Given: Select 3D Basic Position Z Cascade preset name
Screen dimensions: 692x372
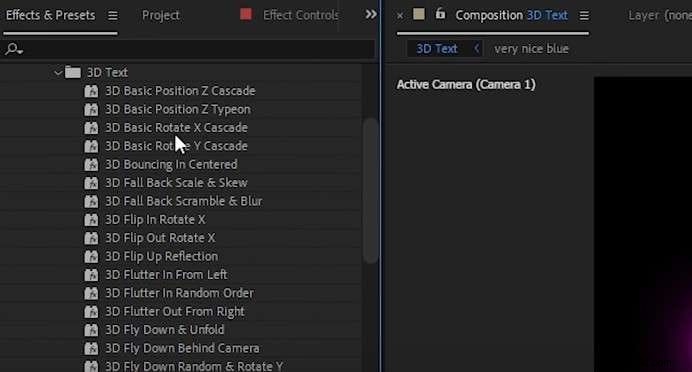Looking at the screenshot, I should point(180,91).
